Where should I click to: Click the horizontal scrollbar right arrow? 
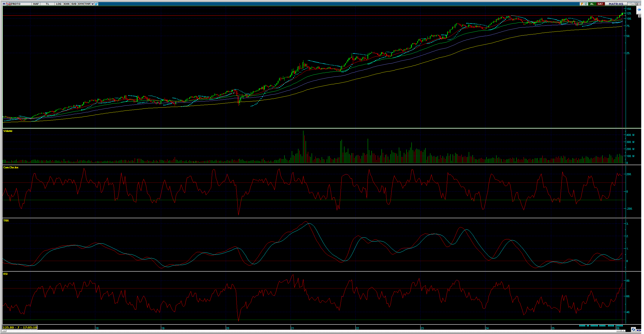[624, 331]
